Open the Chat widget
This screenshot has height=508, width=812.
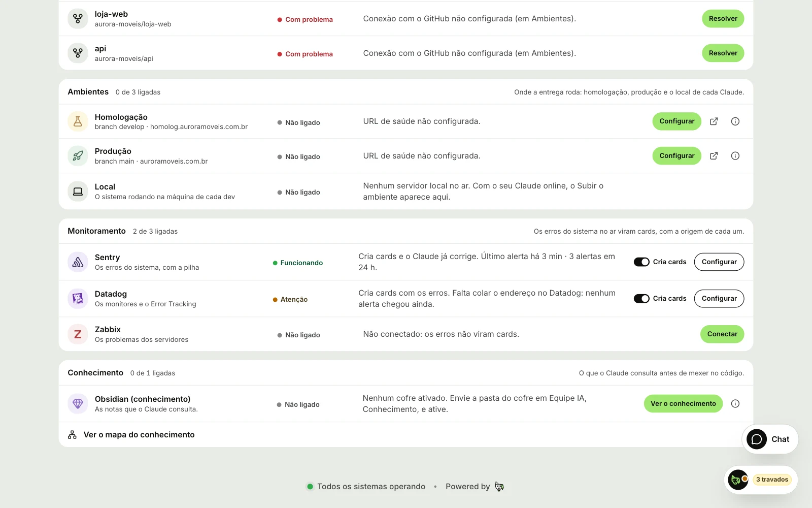(770, 439)
